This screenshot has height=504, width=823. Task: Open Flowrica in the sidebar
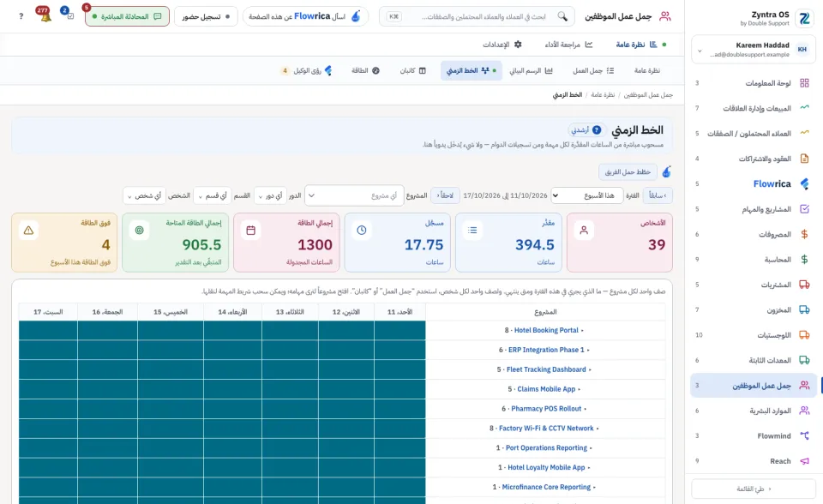point(754,183)
